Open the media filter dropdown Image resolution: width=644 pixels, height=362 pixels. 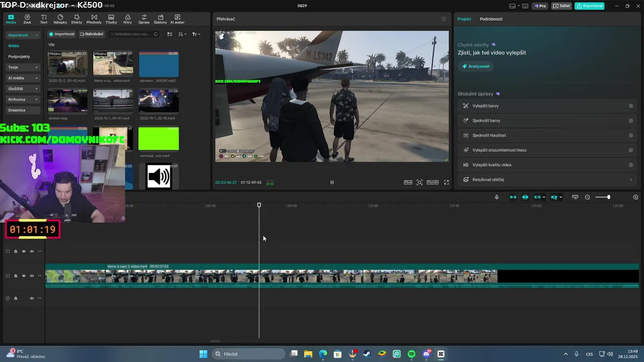[x=196, y=34]
